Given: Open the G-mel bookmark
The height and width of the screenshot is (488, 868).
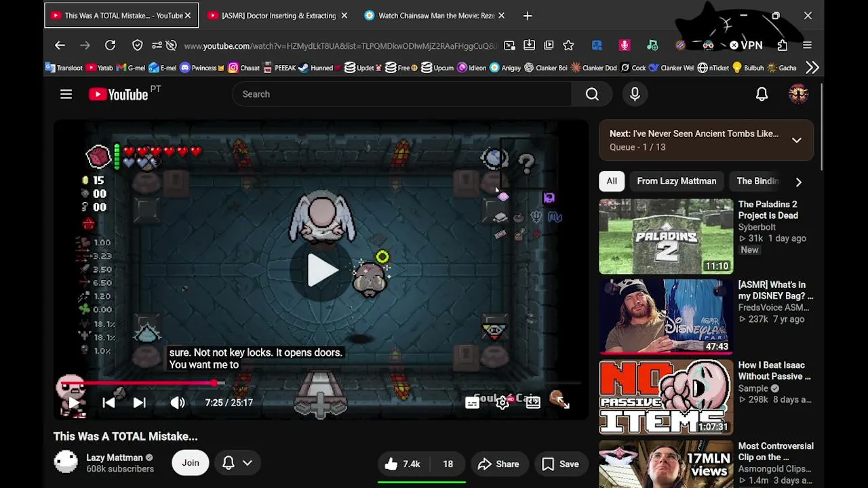Looking at the screenshot, I should tap(131, 68).
